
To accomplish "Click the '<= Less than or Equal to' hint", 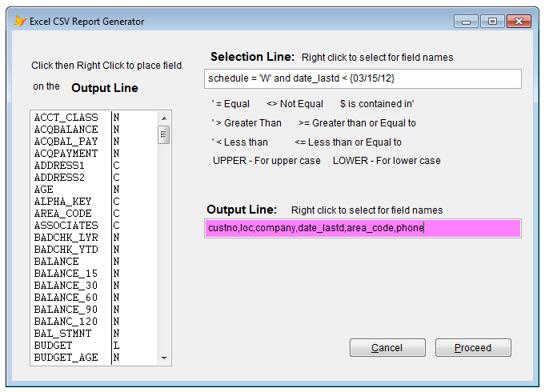I will 348,142.
